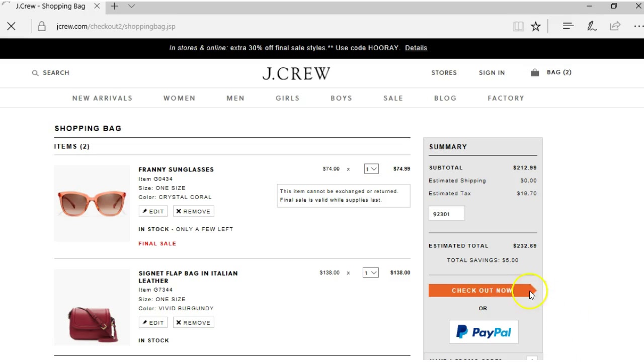This screenshot has height=362, width=644.
Task: Open NEW ARRIVALS menu
Action: [x=102, y=98]
